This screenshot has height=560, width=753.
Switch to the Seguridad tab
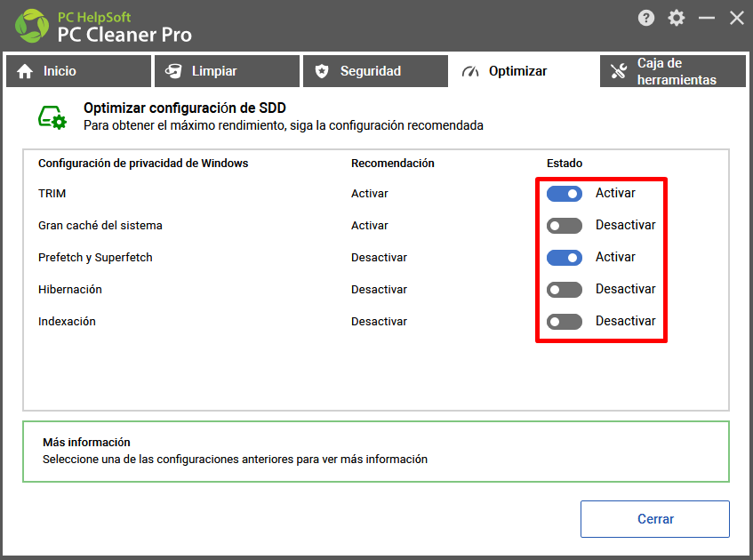(375, 71)
